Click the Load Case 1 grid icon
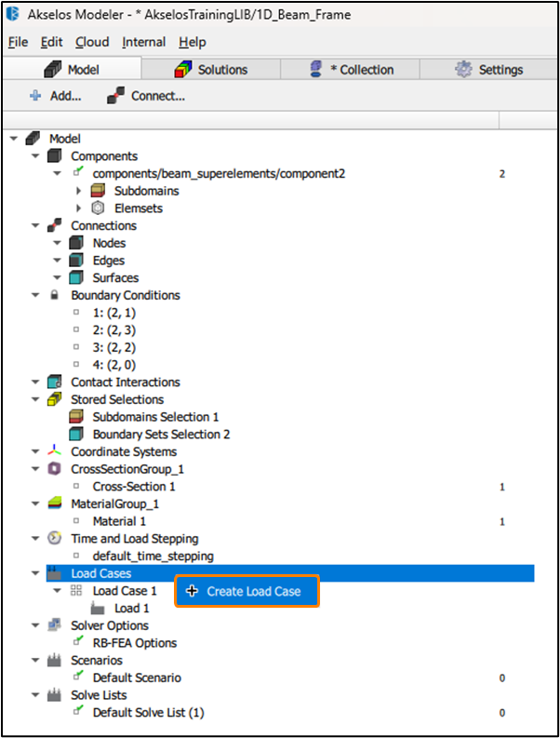The width and height of the screenshot is (560, 738). coord(76,590)
